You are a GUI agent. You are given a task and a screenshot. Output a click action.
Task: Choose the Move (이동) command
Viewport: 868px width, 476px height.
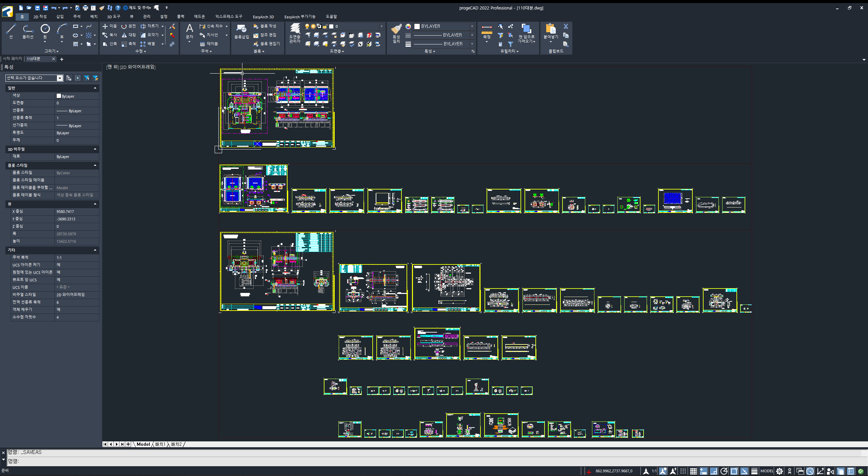(110, 26)
